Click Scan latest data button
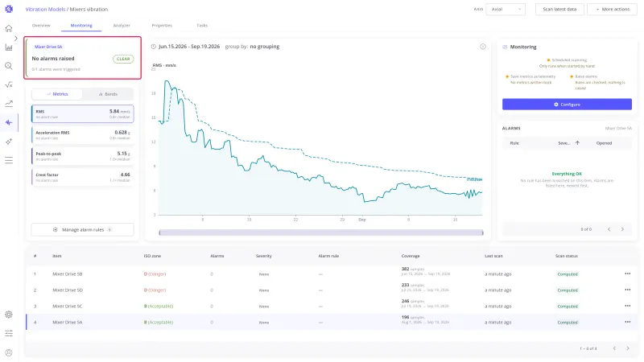This screenshot has width=644, height=362. coord(559,9)
